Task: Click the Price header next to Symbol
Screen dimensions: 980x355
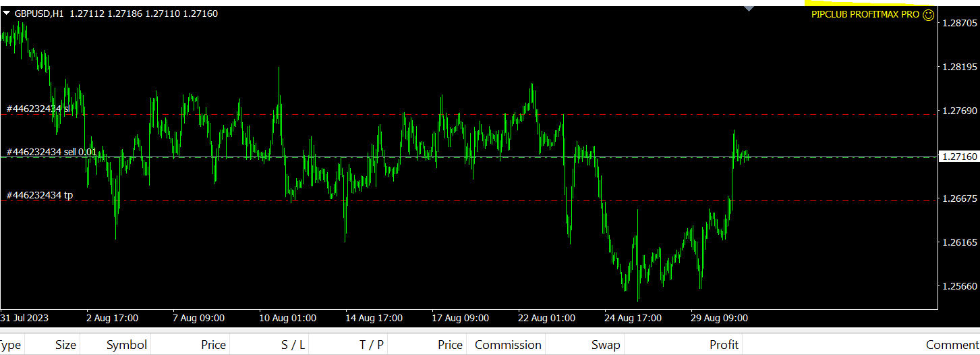Action: point(213,345)
